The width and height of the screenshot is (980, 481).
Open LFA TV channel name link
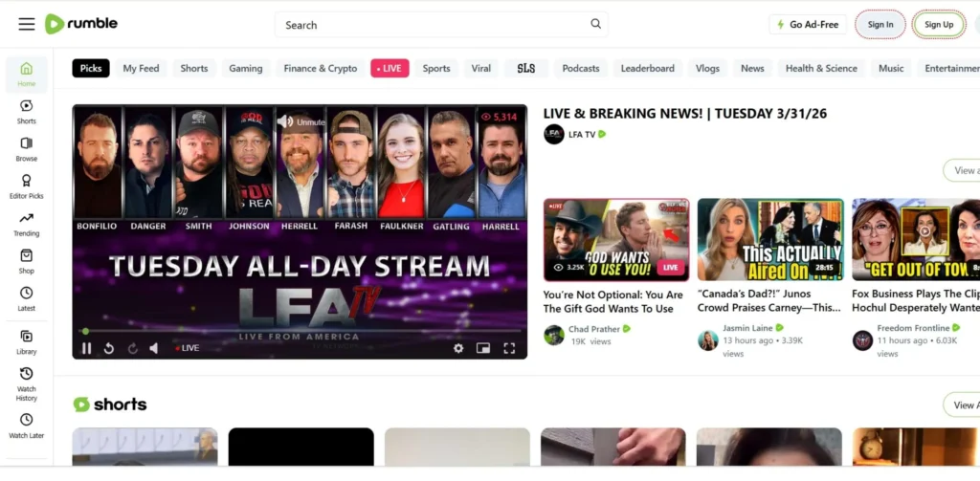pos(582,134)
